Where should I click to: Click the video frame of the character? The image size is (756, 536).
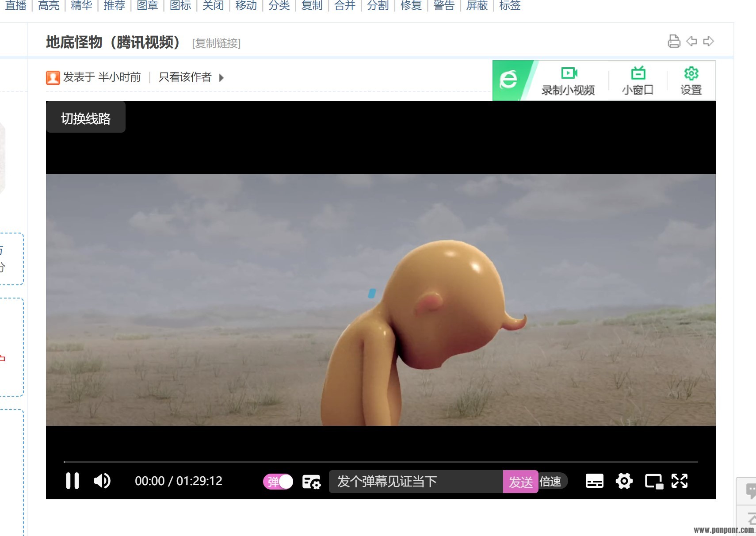381,300
